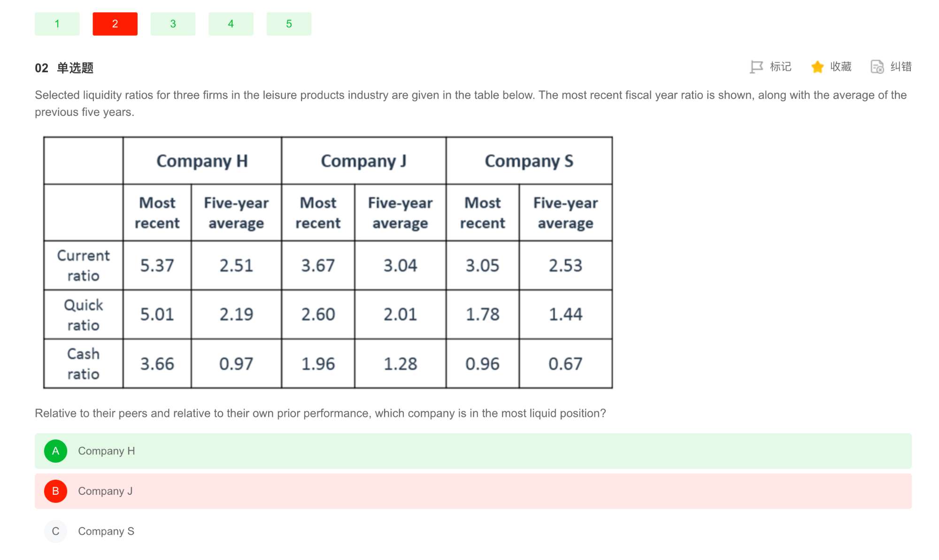Viewport: 939px width, 560px height.
Task: Click the Cash ratio row label
Action: tap(84, 364)
